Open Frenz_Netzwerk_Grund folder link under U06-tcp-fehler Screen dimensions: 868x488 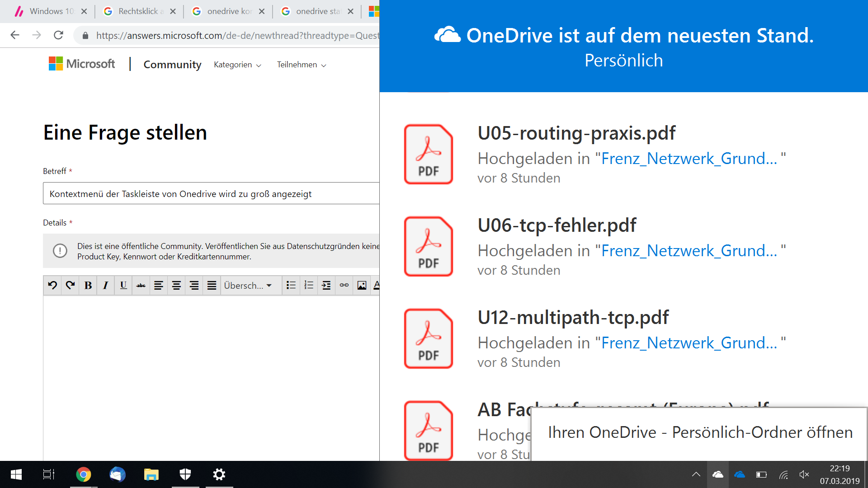tap(689, 251)
